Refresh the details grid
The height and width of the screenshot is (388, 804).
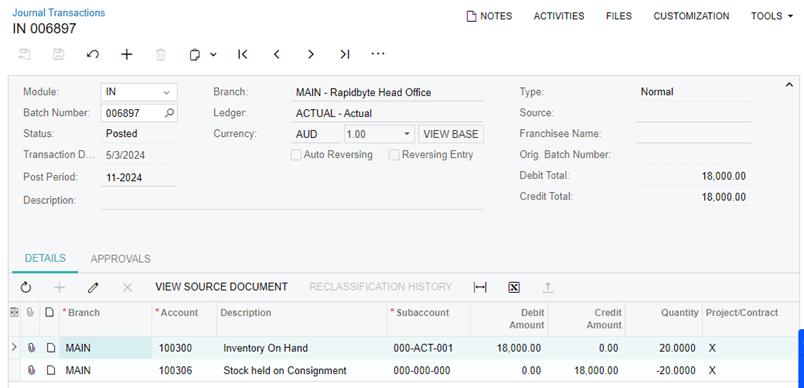coord(26,288)
